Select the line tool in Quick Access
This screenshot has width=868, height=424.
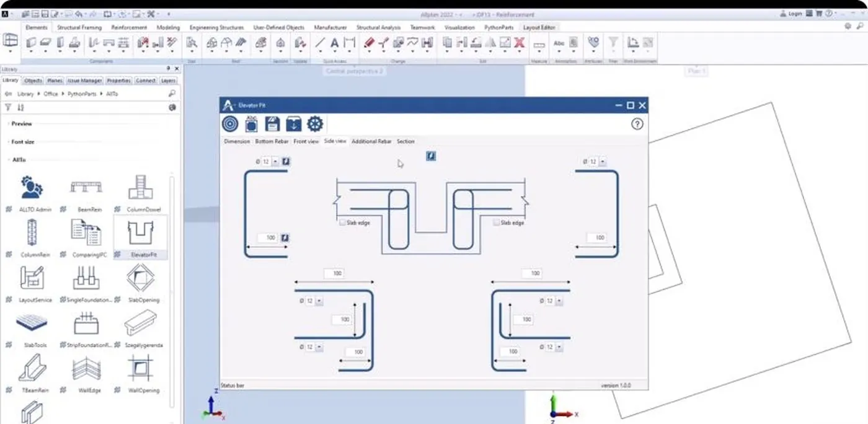pyautogui.click(x=319, y=43)
